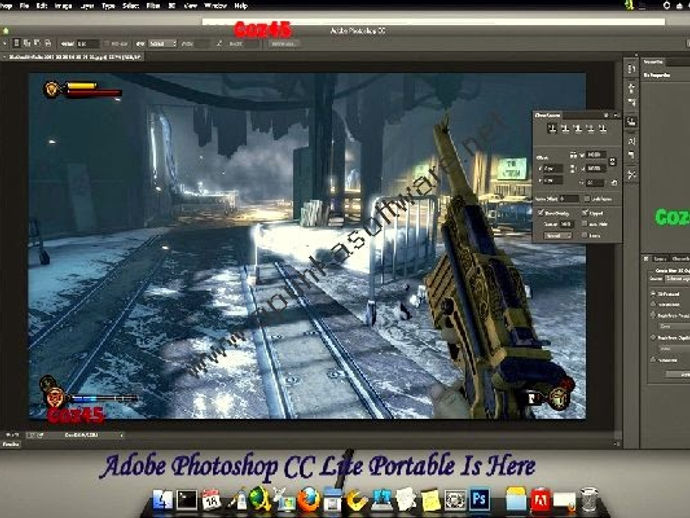This screenshot has width=690, height=518.
Task: Click the flip horizontal icon beside the W field
Action: [x=573, y=155]
